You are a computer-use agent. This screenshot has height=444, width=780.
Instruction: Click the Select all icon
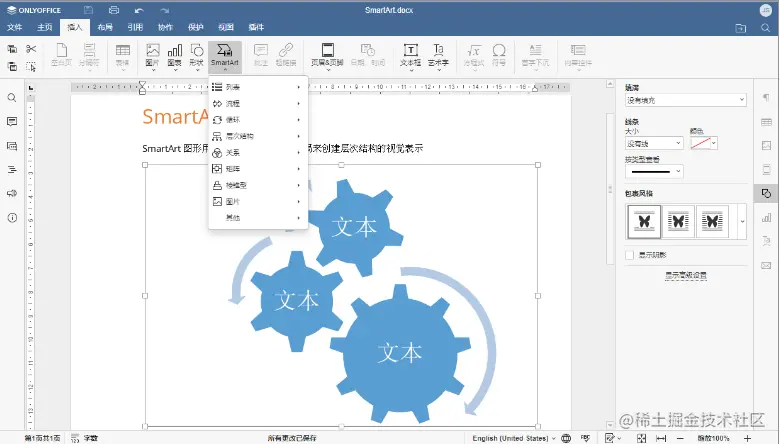31,66
